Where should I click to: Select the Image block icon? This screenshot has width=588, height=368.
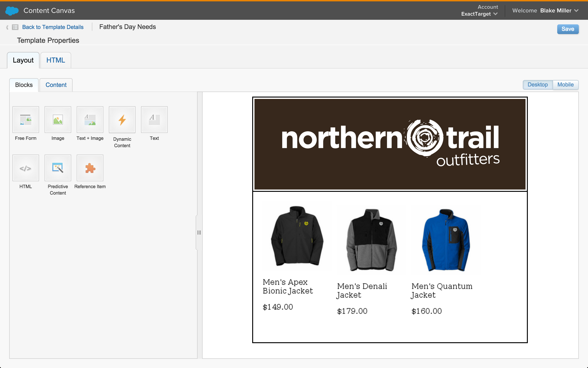tap(58, 120)
